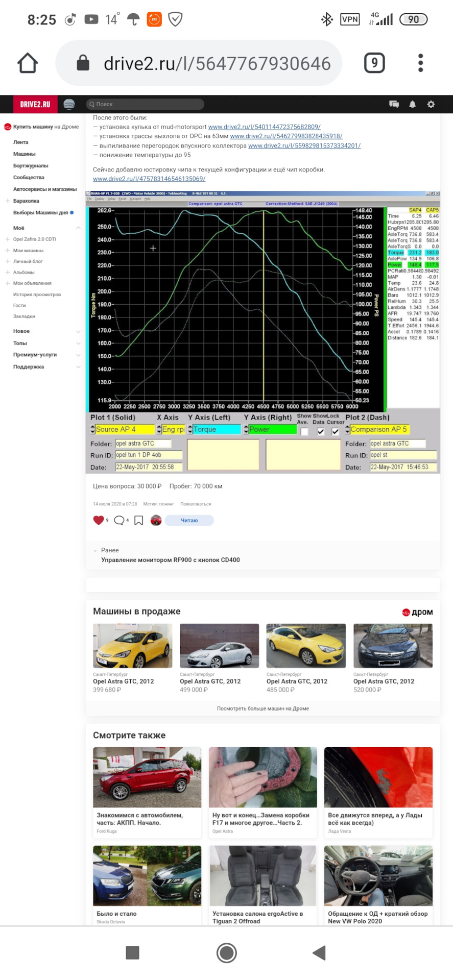Click the Дром logo in cars for sale
The height and width of the screenshot is (980, 453).
[x=417, y=612]
